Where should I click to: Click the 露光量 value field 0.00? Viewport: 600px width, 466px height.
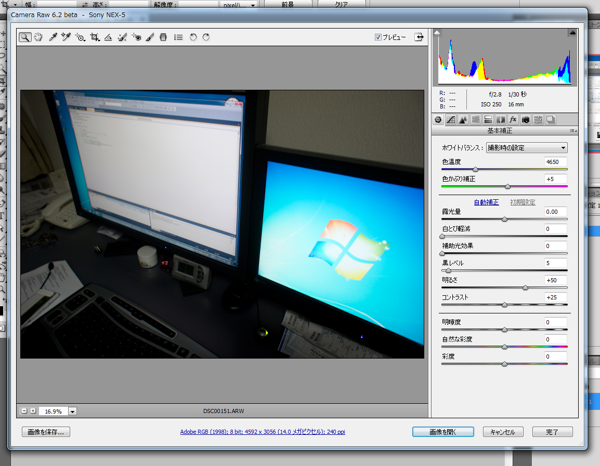556,212
